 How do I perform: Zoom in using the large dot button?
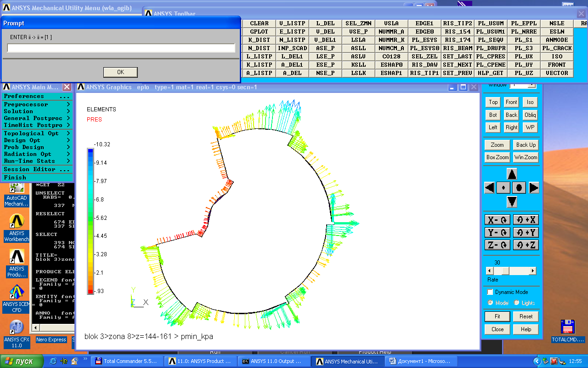[x=519, y=188]
